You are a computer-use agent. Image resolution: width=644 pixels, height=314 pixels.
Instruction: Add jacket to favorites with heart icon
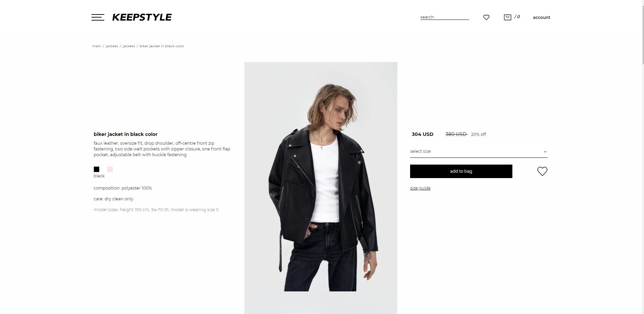[542, 171]
